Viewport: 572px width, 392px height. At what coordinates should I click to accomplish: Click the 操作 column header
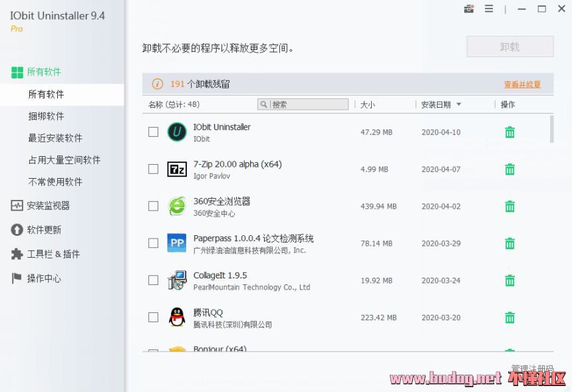507,105
